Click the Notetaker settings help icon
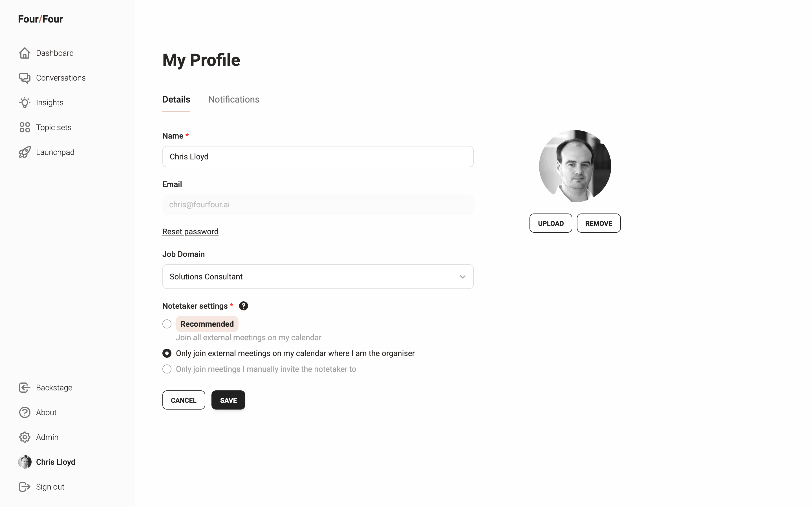Image resolution: width=812 pixels, height=507 pixels. [x=244, y=306]
